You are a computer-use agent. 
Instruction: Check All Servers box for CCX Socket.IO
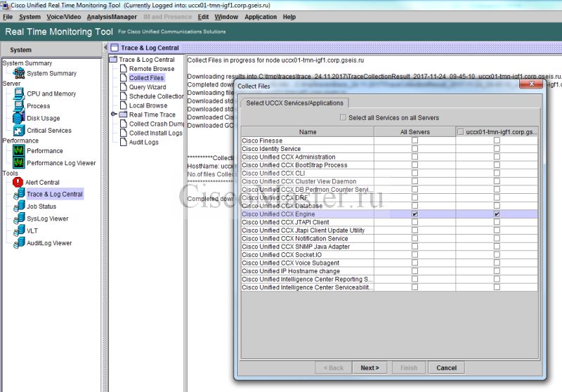414,255
